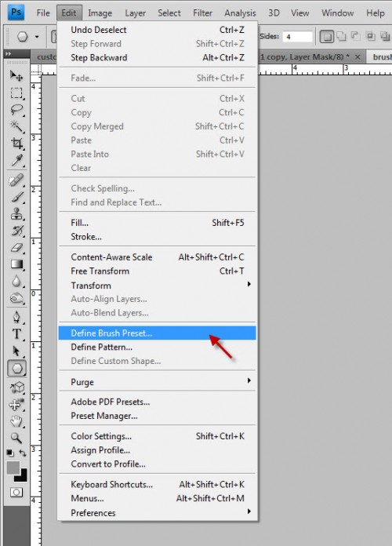Select the Dodge tool

tap(16, 298)
